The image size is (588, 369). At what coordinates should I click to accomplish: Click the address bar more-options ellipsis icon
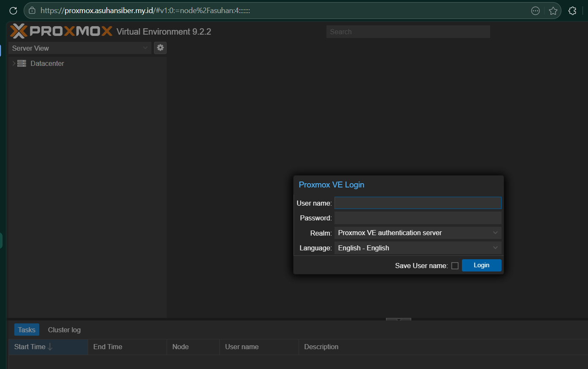pos(535,11)
